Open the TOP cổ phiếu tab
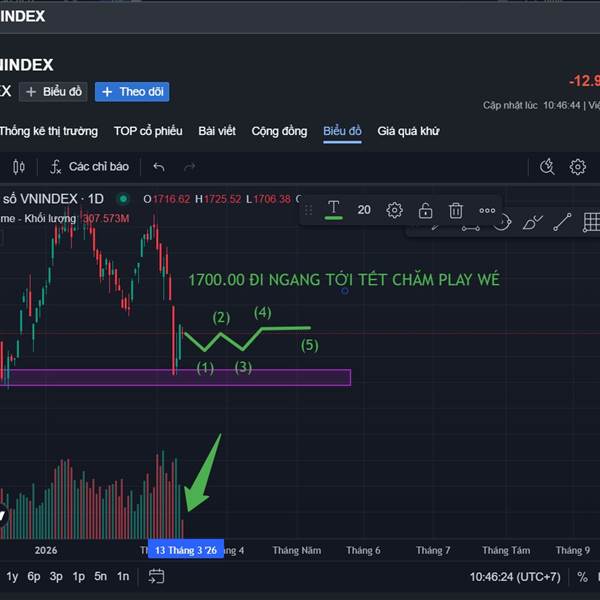 (x=148, y=131)
